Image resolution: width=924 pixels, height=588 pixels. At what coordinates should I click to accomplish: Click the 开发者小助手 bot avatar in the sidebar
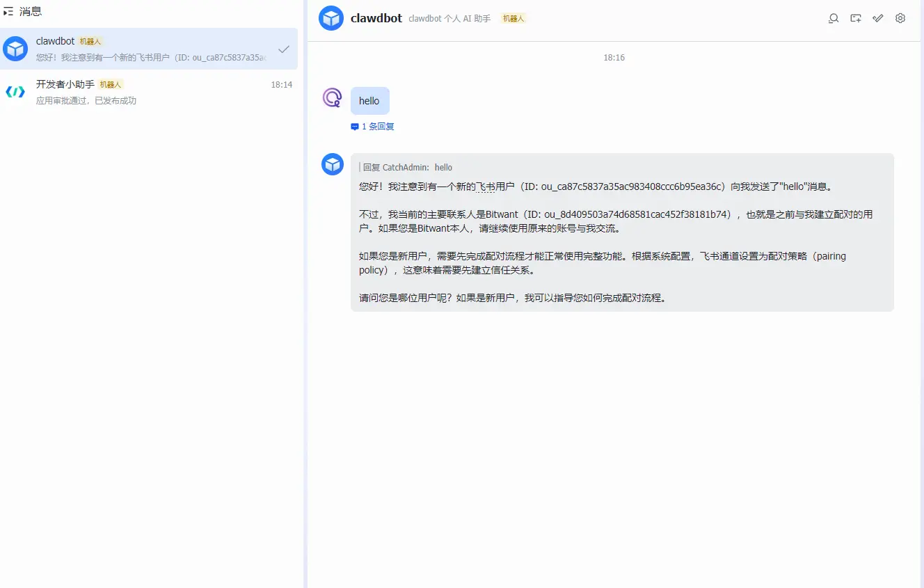tap(15, 91)
